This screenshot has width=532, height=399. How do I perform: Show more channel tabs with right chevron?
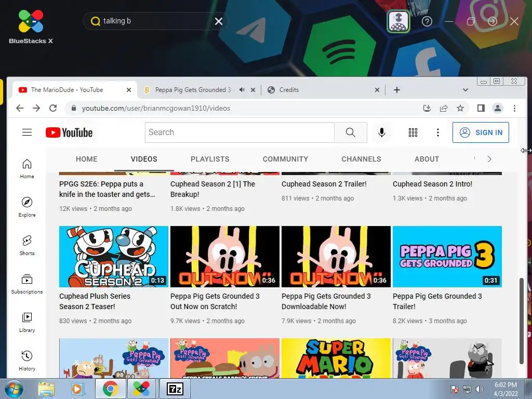[x=489, y=159]
